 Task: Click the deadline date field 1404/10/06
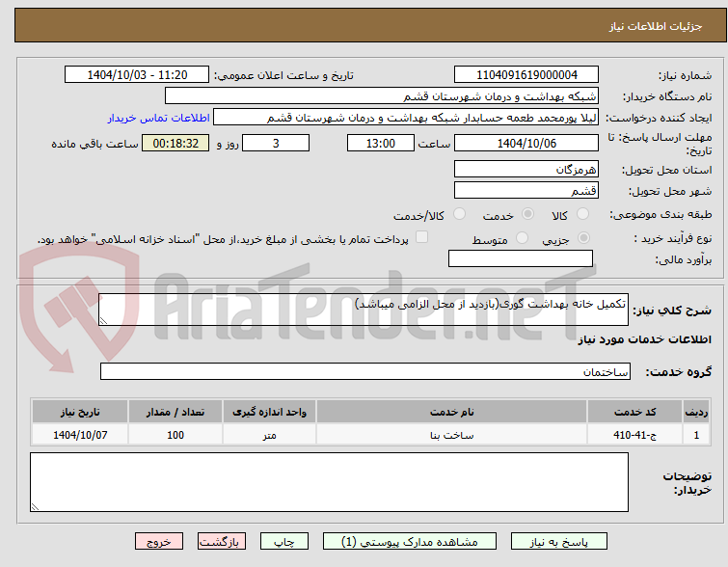click(x=526, y=143)
